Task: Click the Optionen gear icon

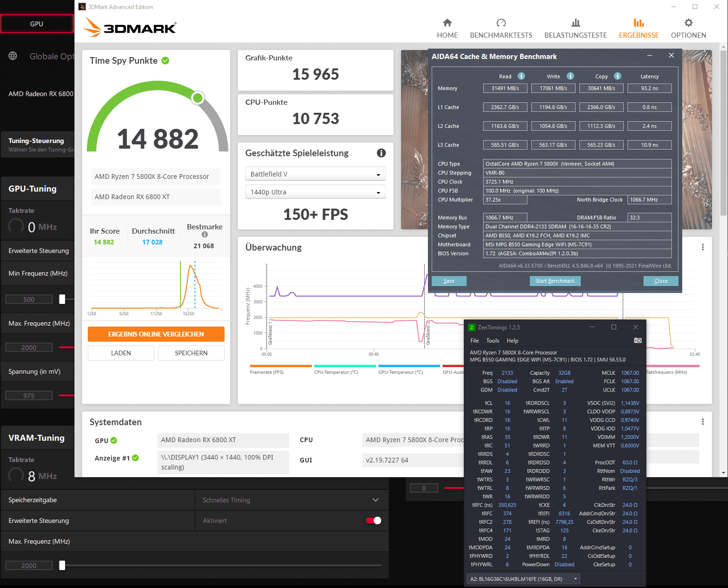Action: tap(688, 23)
